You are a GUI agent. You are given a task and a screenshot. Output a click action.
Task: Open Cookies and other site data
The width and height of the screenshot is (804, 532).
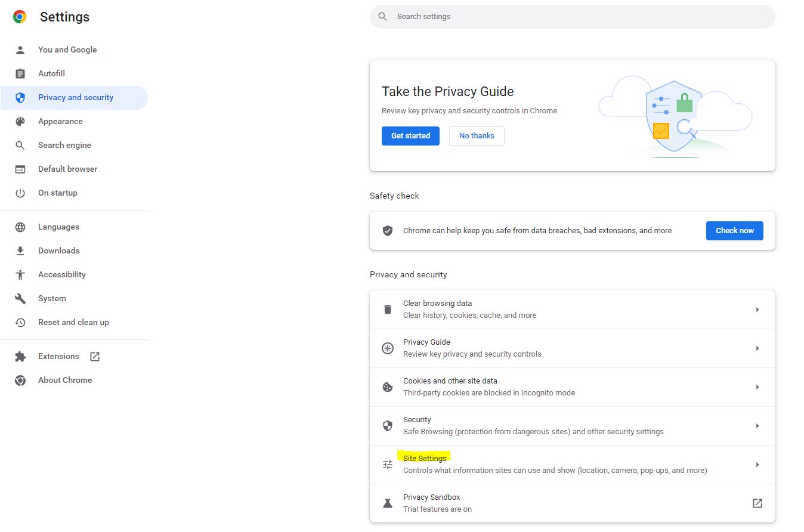[450, 381]
